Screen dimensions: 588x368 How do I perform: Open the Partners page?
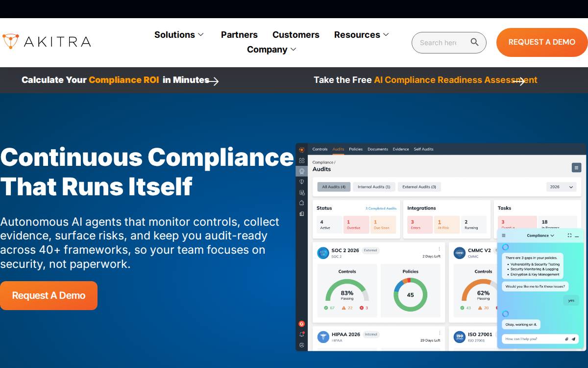tap(239, 35)
